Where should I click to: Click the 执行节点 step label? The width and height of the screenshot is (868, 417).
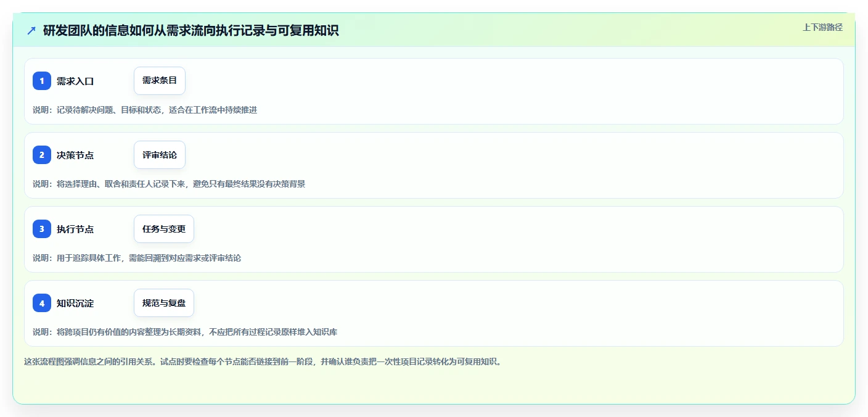tap(75, 229)
